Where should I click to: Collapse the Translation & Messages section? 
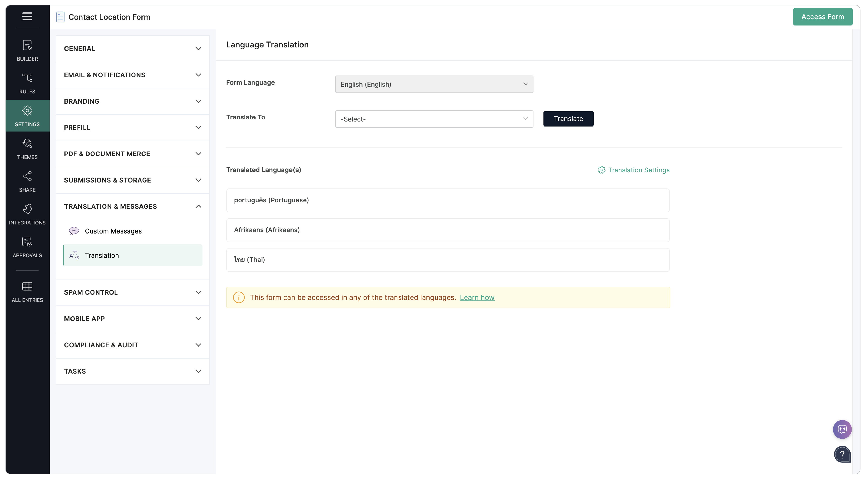pos(133,206)
